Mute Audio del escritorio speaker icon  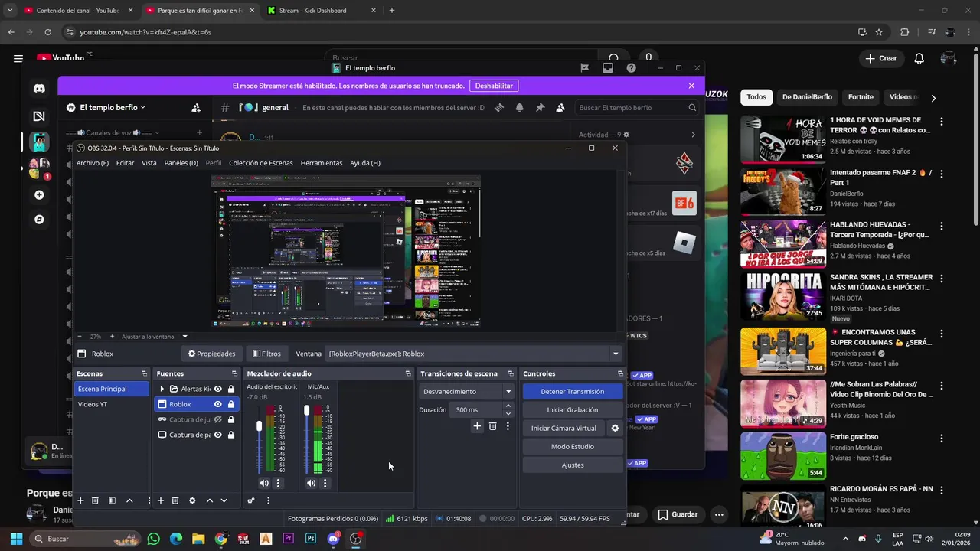[x=264, y=483]
